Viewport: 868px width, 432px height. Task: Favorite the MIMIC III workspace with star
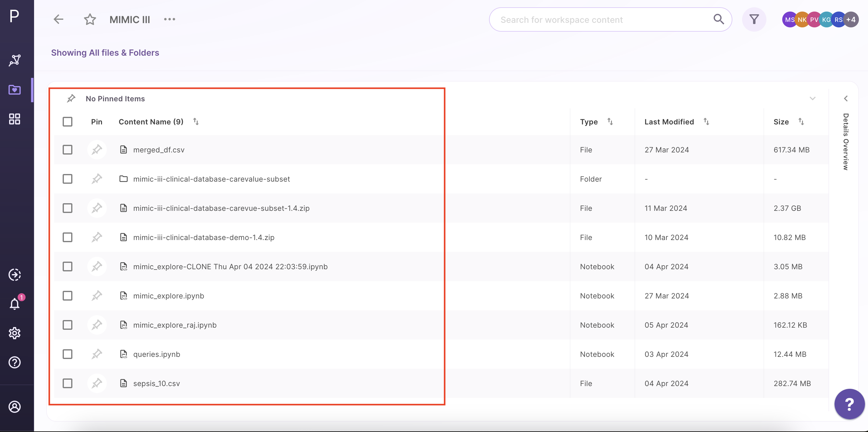tap(90, 19)
